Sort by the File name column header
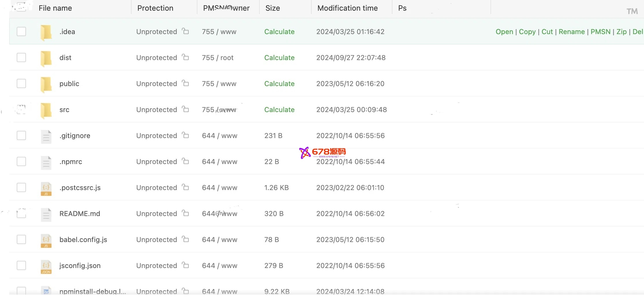The image size is (644, 305). tap(55, 8)
